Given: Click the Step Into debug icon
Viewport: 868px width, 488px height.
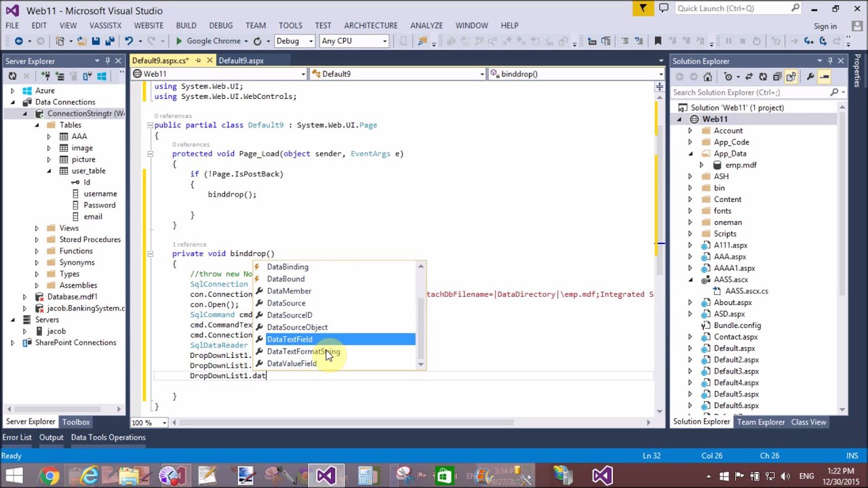Looking at the screenshot, I should 808,41.
